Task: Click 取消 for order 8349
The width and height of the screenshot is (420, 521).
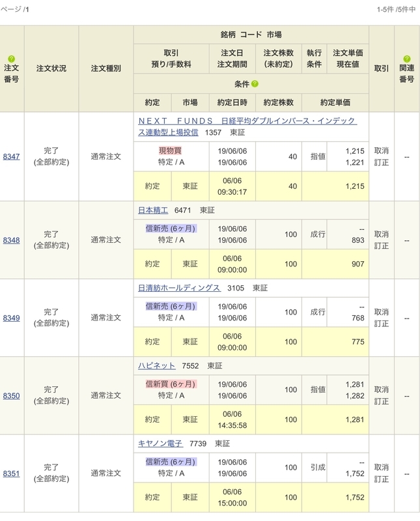Action: pyautogui.click(x=382, y=312)
